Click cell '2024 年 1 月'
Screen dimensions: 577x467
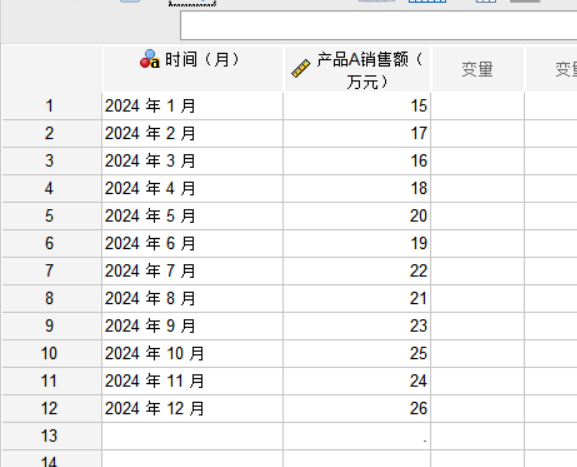click(x=192, y=106)
